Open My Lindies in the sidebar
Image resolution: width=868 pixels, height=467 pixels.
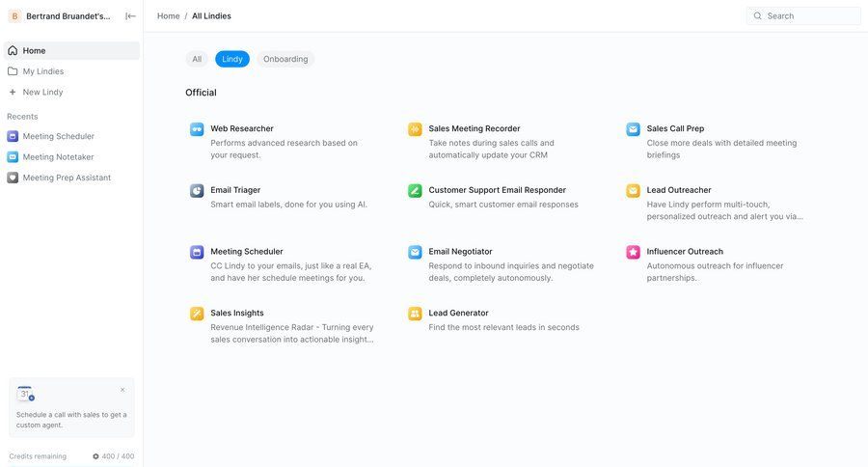(71, 71)
